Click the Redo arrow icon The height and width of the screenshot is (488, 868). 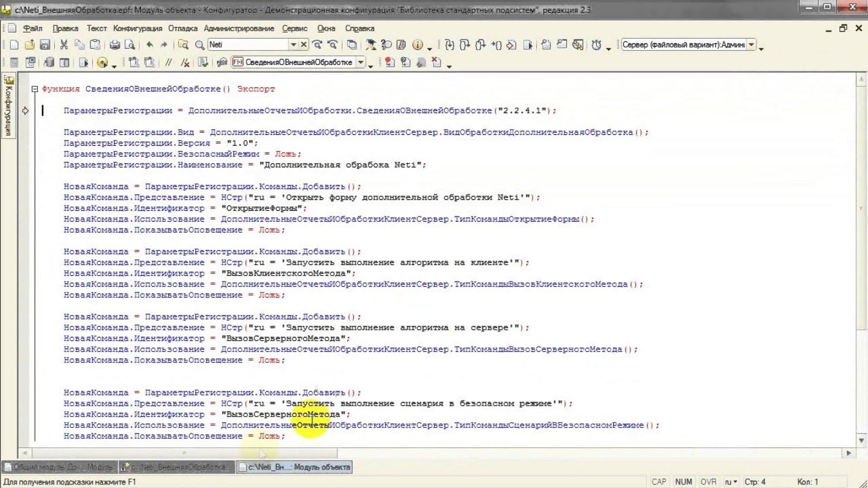click(164, 45)
